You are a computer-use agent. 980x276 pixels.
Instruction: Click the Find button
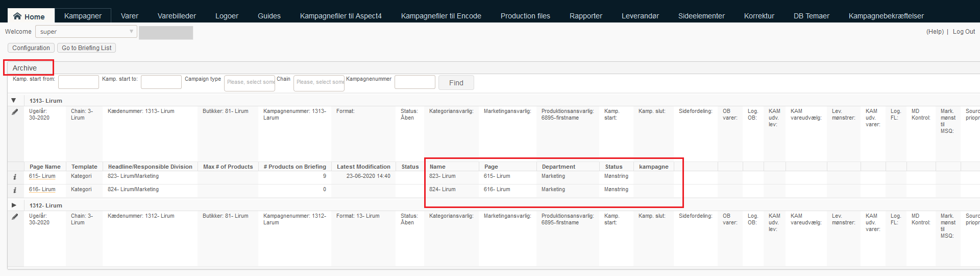click(x=456, y=83)
